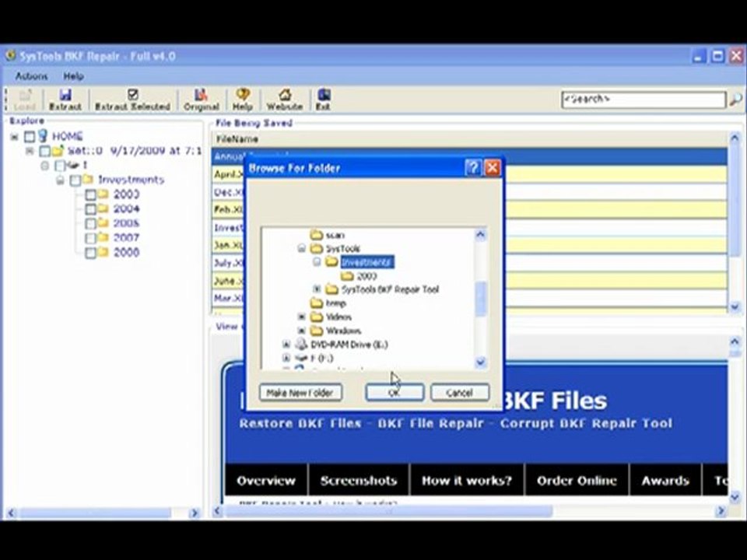Open the Order Online tab
The image size is (747, 560).
pyautogui.click(x=577, y=481)
